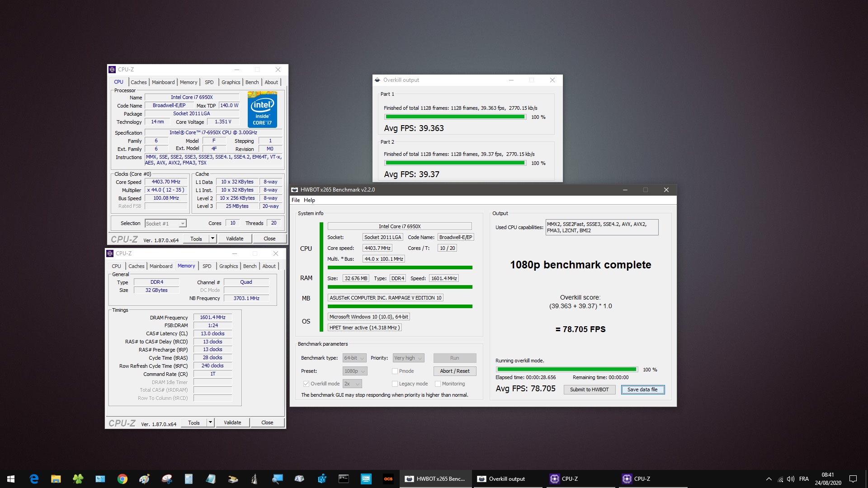Viewport: 868px width, 488px height.
Task: Open the Snipping Tool taskbar icon
Action: pos(166,479)
